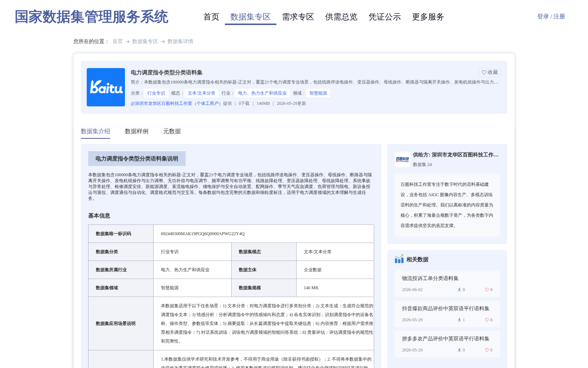Click download icon for 抖音爆款商品评价 dataset
Image resolution: width=588 pixels, height=368 pixels.
459,320
